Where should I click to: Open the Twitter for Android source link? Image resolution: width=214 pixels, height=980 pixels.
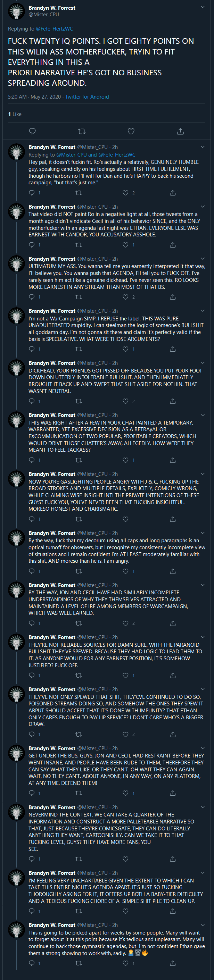[x=87, y=97]
